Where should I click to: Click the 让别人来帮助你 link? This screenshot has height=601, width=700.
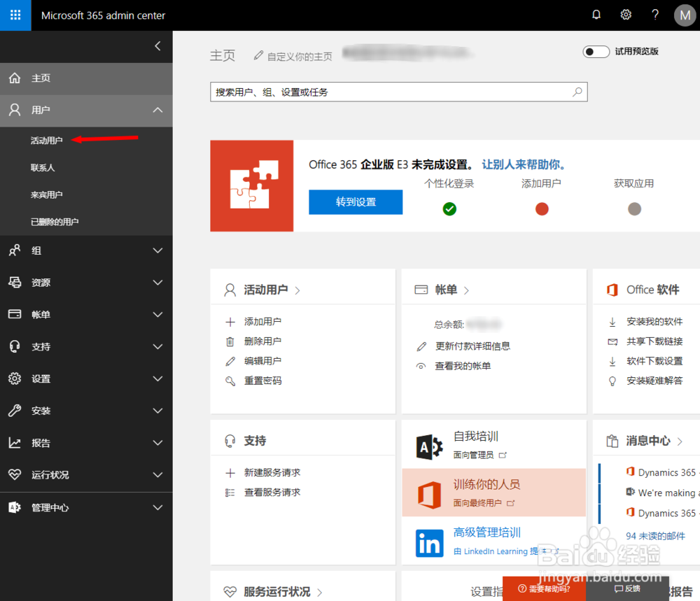pos(523,164)
